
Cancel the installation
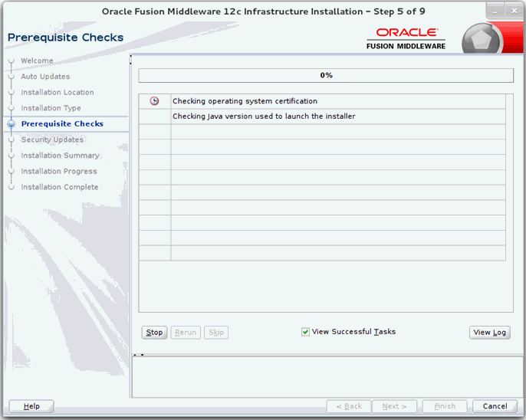click(x=495, y=406)
